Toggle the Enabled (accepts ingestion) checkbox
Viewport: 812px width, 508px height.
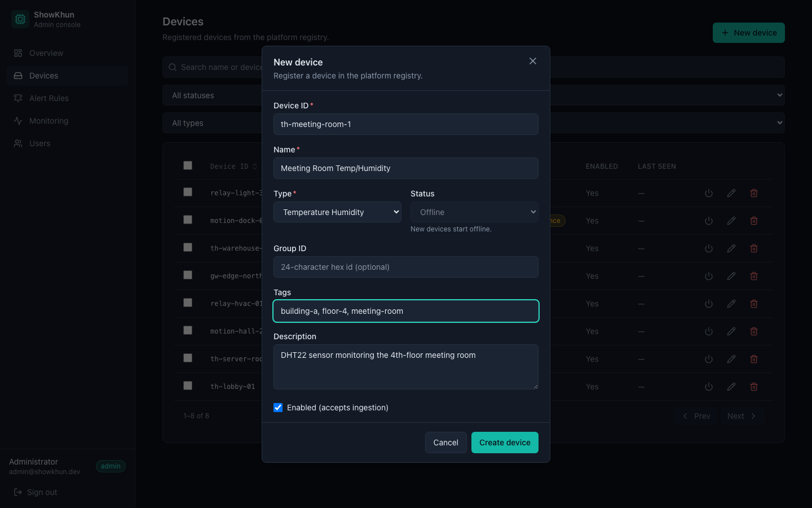tap(278, 408)
